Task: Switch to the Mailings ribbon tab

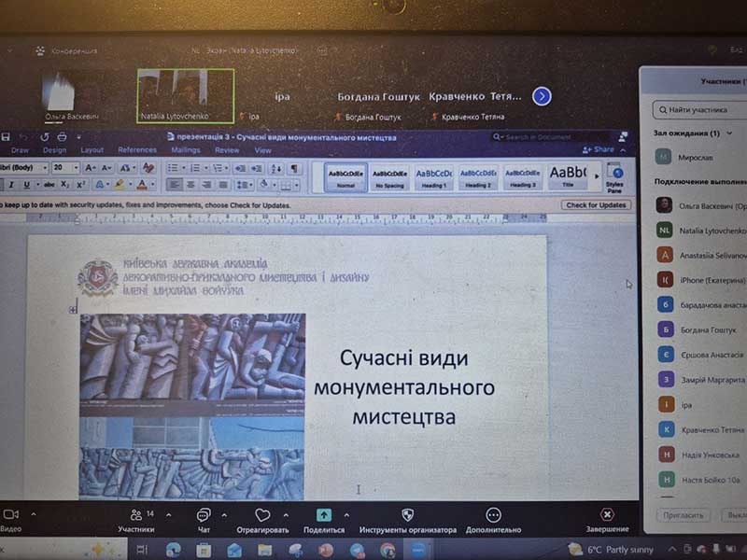Action: [x=185, y=150]
